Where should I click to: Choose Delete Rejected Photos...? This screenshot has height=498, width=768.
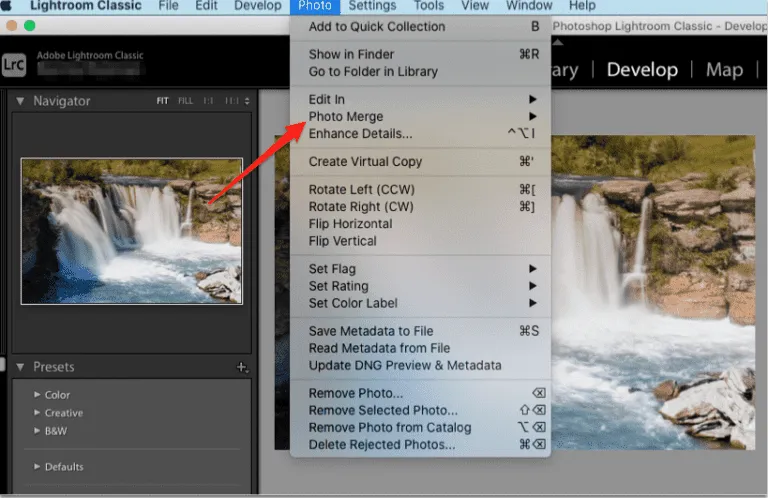pos(420,445)
